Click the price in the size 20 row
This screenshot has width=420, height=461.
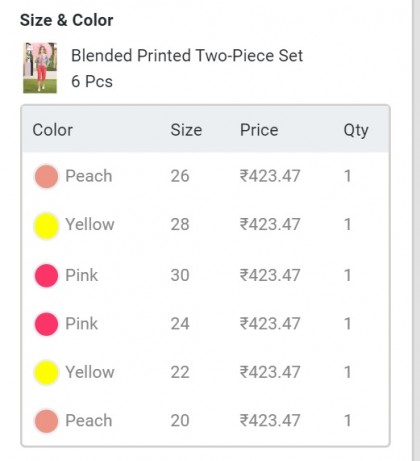(x=270, y=420)
